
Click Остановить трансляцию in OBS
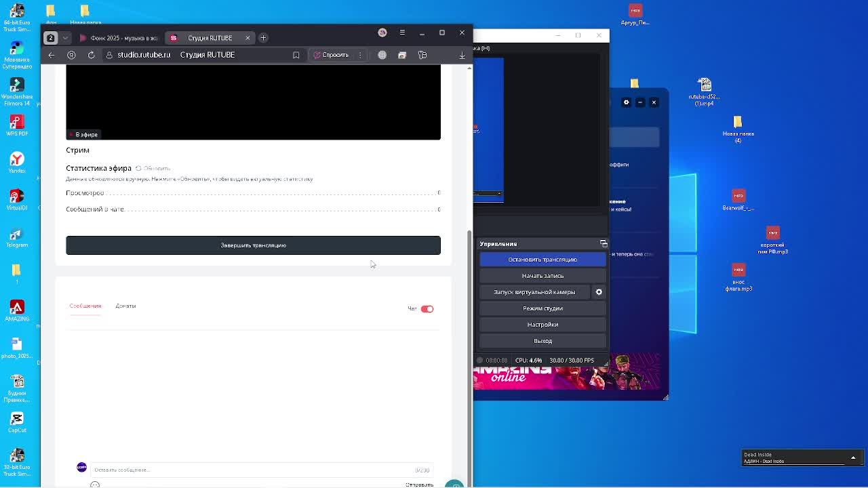coord(542,260)
